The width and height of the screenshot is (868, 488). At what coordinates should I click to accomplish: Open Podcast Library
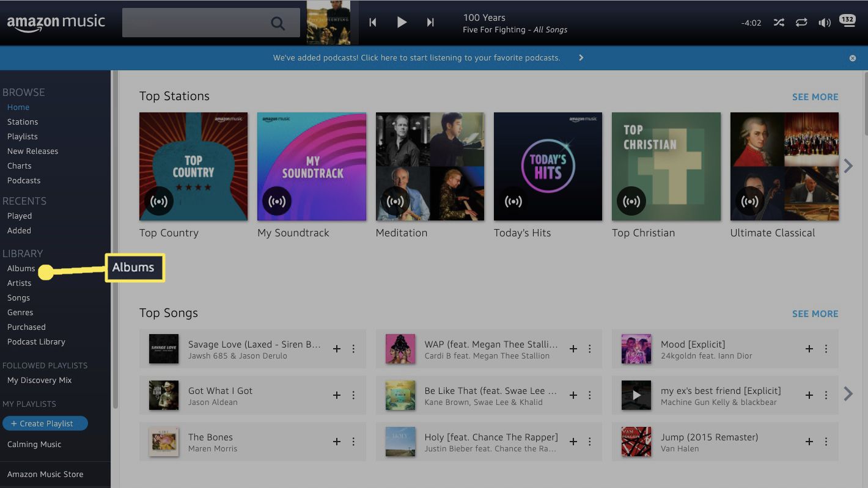(36, 341)
